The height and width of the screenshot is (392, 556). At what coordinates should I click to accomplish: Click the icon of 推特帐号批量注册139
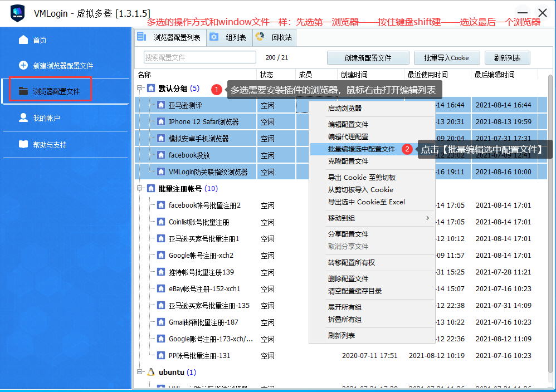[x=161, y=272]
